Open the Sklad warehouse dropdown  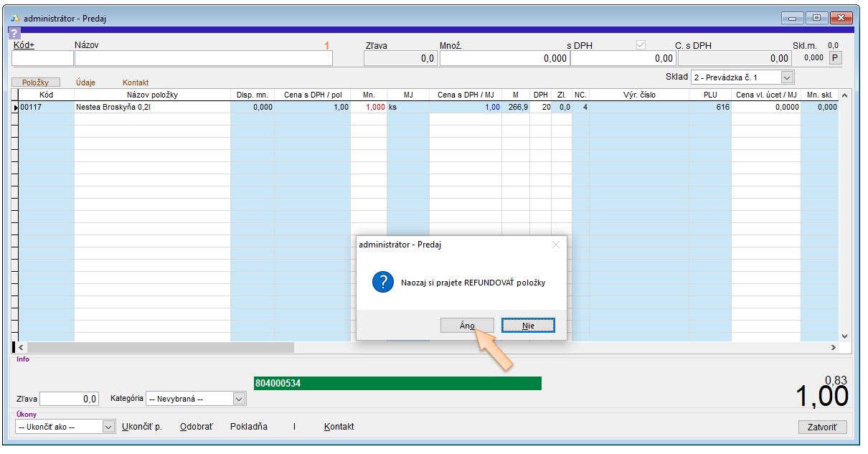coord(787,77)
